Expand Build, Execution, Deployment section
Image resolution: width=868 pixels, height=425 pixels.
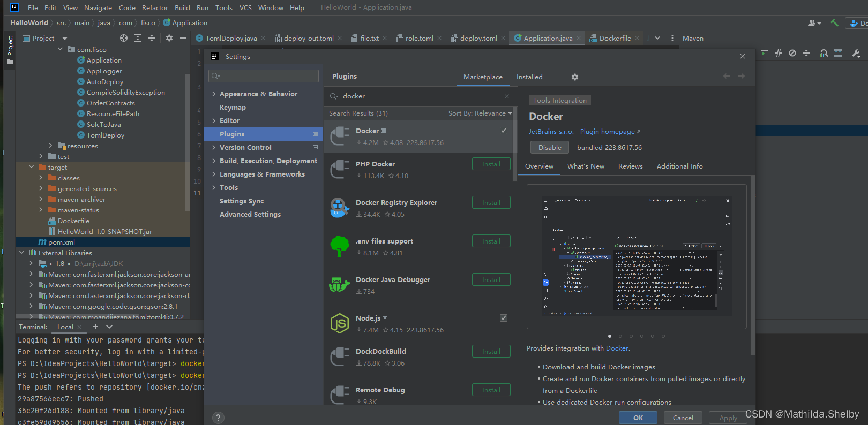click(x=214, y=161)
